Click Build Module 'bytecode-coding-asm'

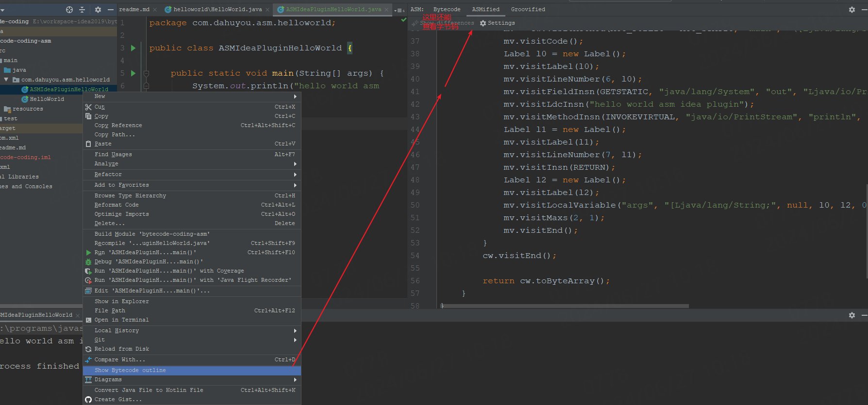pyautogui.click(x=192, y=234)
